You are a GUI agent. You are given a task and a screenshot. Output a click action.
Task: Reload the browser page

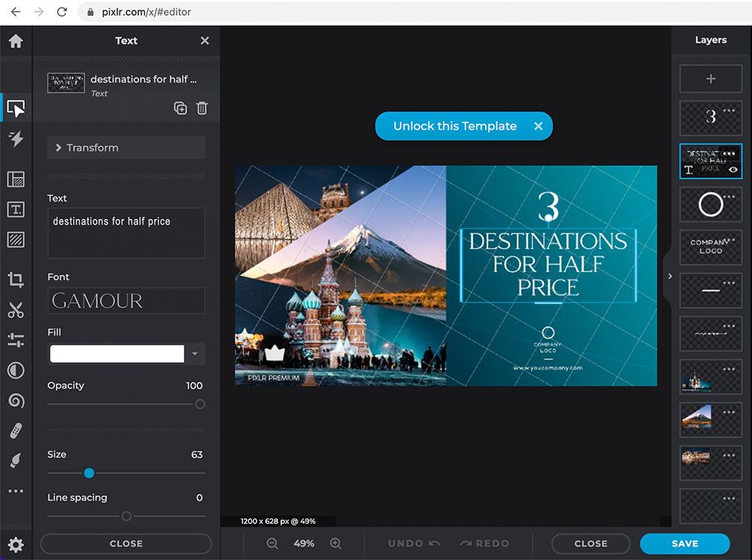(x=62, y=12)
